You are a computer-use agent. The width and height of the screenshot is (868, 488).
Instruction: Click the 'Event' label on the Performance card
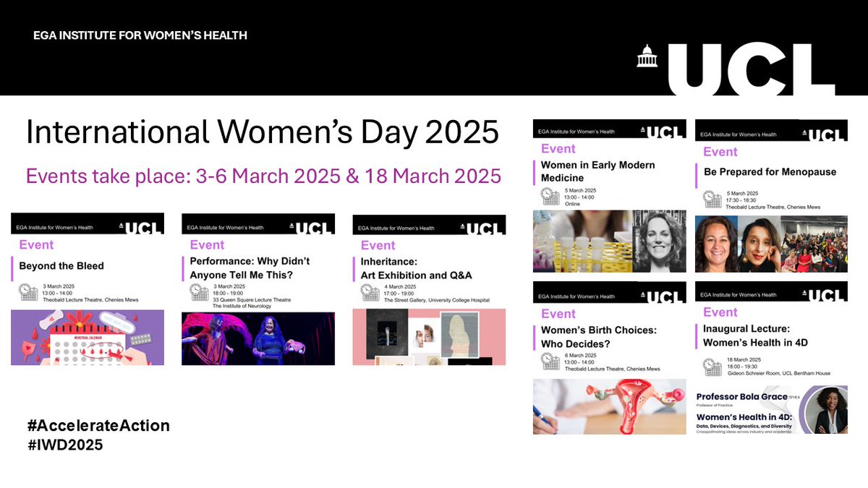coord(208,244)
